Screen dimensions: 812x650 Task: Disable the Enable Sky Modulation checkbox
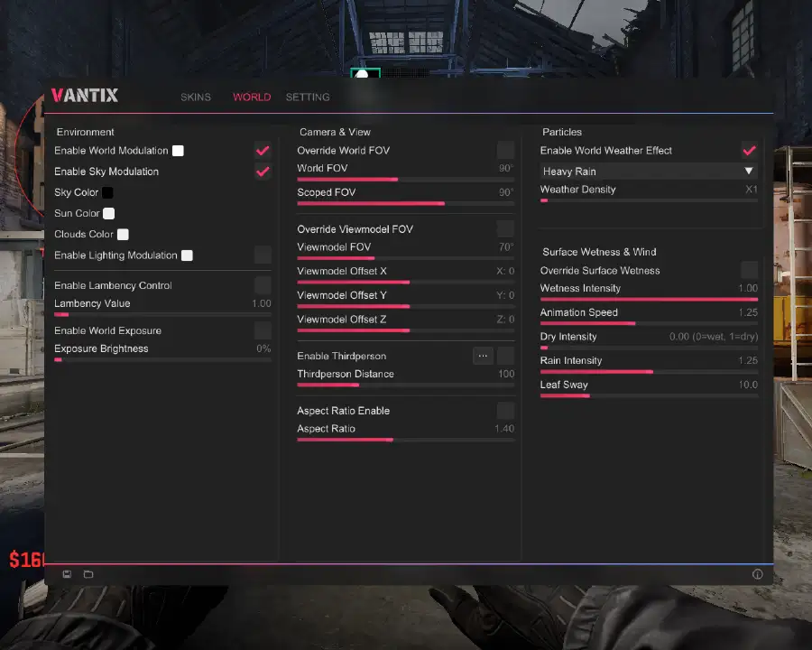pos(263,172)
